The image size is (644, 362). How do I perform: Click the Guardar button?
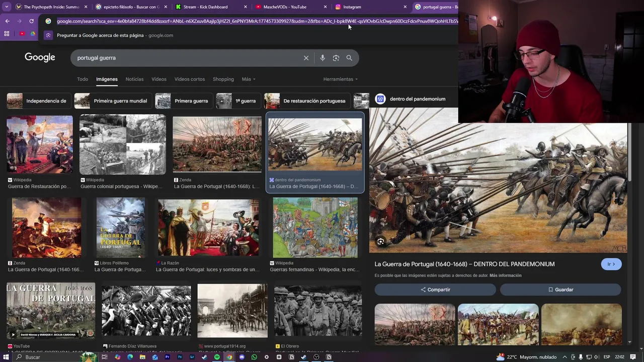pos(560,290)
